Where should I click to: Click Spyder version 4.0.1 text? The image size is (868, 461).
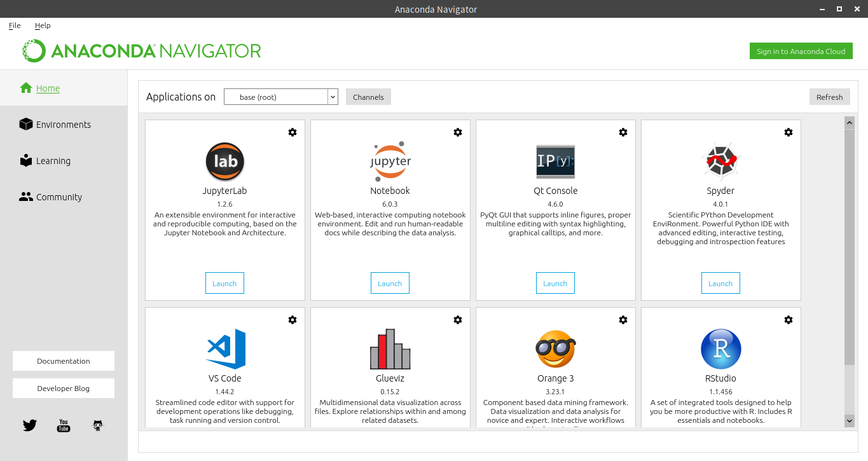720,204
